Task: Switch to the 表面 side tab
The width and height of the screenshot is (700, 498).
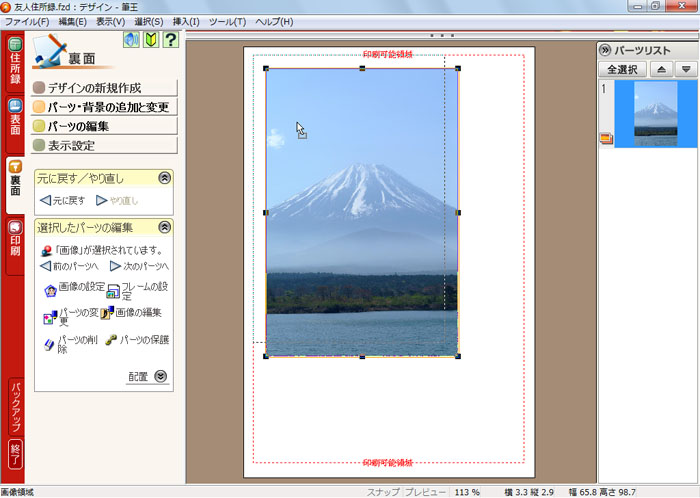Action: click(x=15, y=116)
